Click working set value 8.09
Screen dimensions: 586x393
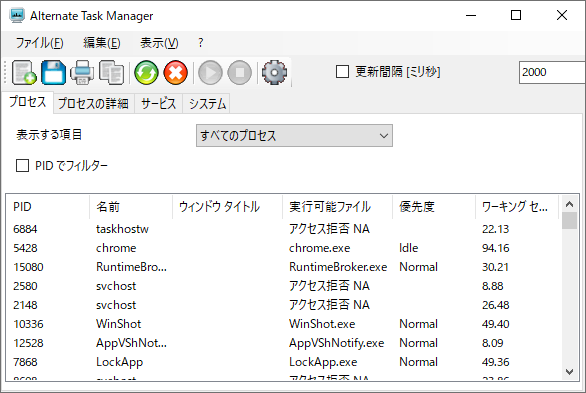493,343
